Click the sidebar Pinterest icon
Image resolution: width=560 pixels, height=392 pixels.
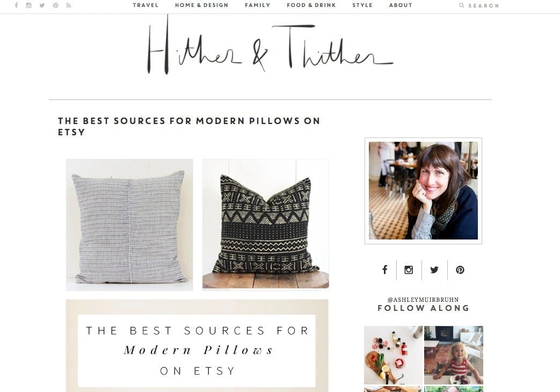click(460, 270)
